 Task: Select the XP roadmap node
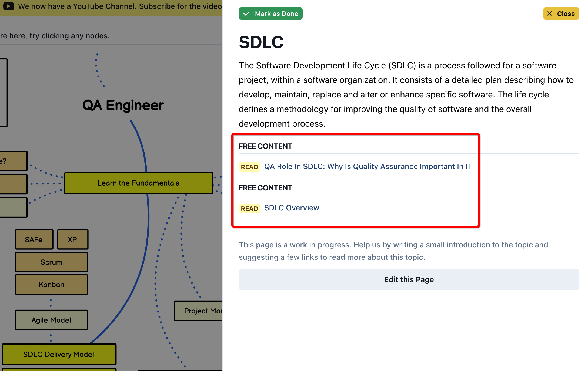[72, 240]
